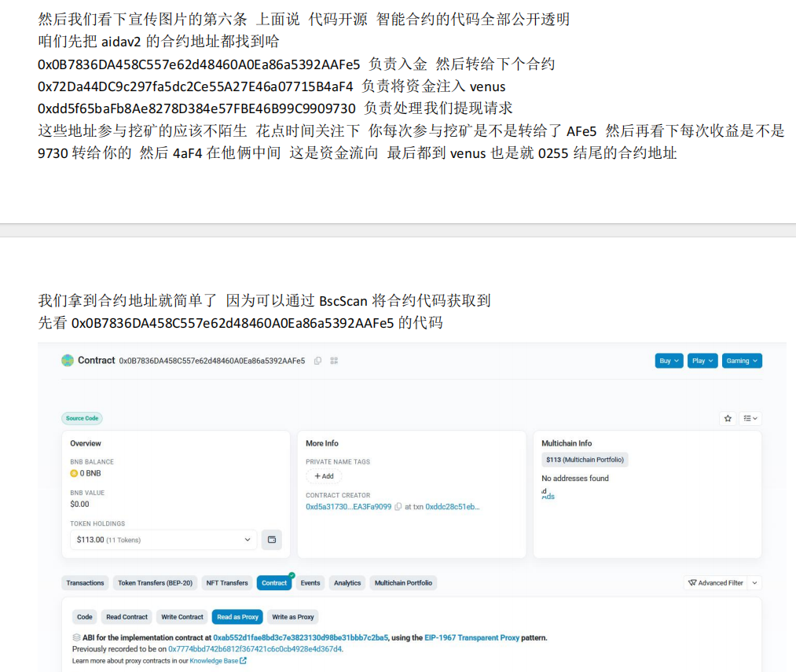
Task: Open the Buy dropdown menu
Action: pyautogui.click(x=669, y=361)
